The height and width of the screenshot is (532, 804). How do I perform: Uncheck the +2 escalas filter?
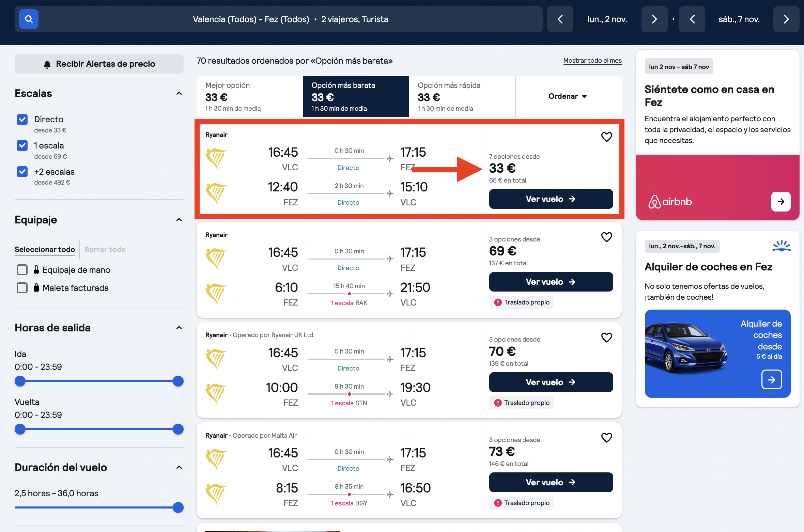point(22,172)
